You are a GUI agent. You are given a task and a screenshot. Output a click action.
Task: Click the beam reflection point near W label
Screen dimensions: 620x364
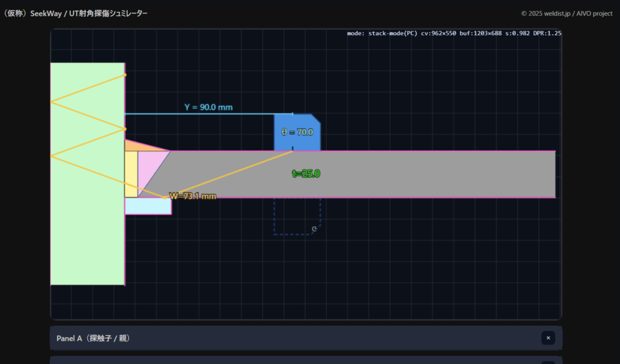click(x=164, y=197)
